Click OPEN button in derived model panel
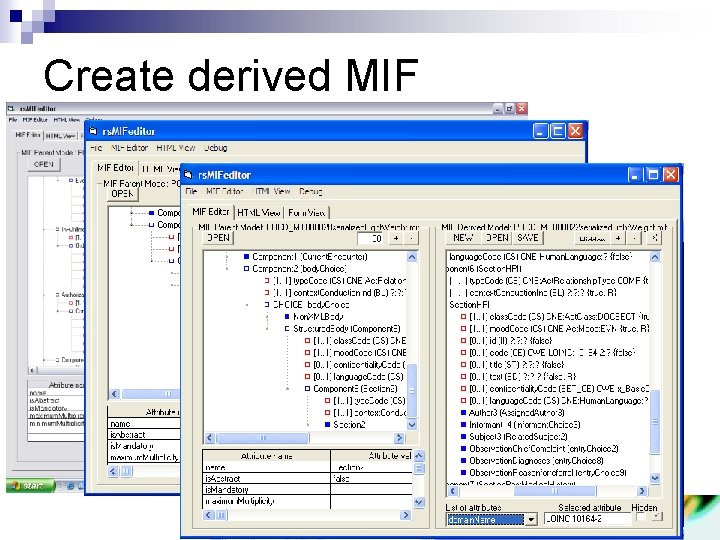 coord(497,237)
